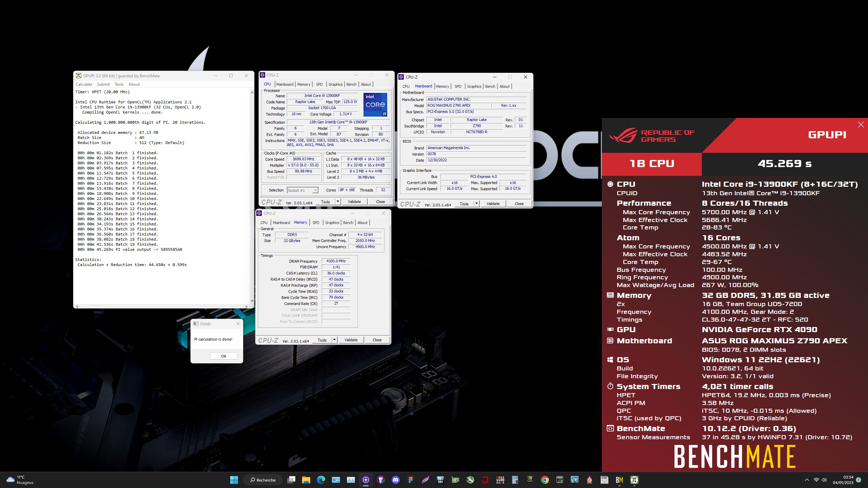Viewport: 868px width, 488px height.
Task: Close the BenchMate GPUPI result panel
Action: pos(861,125)
